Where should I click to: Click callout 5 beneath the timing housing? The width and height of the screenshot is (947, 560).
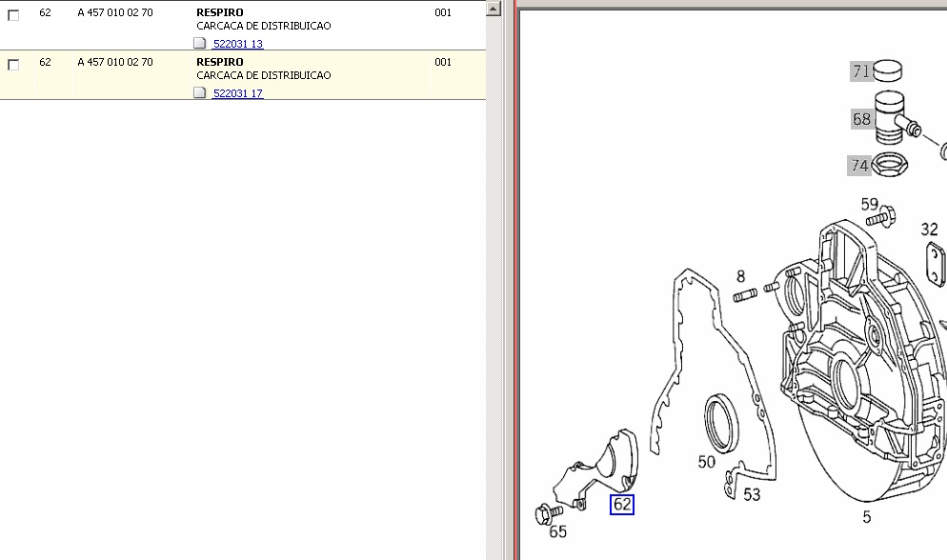[866, 518]
